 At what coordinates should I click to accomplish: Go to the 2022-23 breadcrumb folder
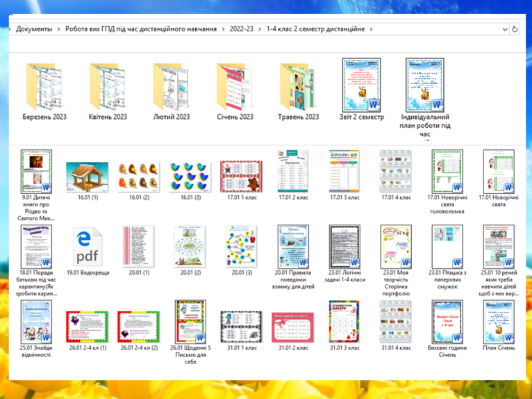pos(241,29)
